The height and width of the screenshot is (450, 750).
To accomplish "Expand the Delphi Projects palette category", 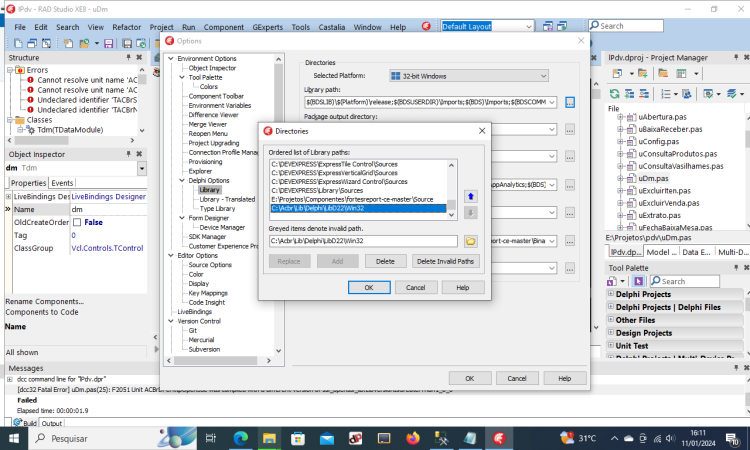I will click(611, 294).
